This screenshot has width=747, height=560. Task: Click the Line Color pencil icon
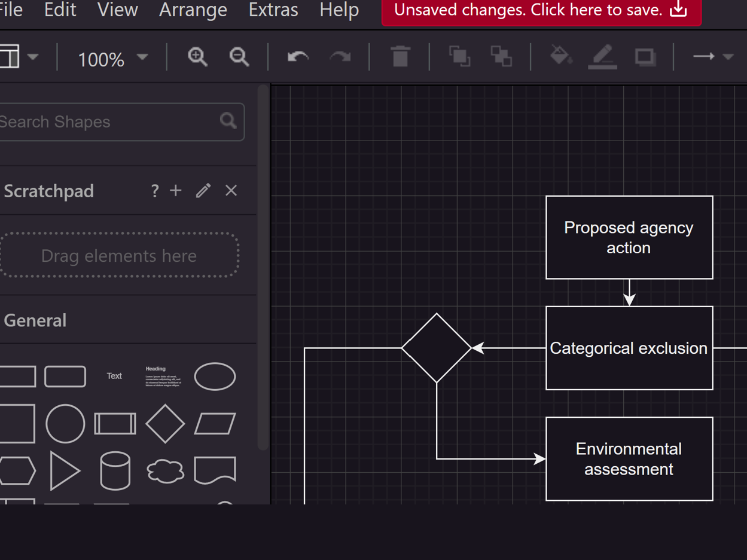click(602, 57)
